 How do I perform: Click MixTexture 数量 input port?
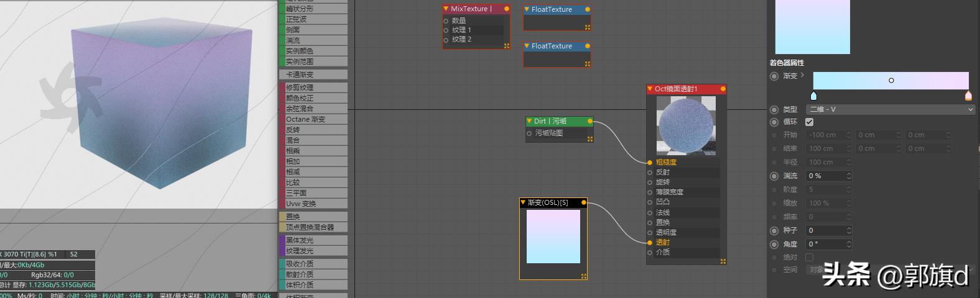click(x=446, y=21)
